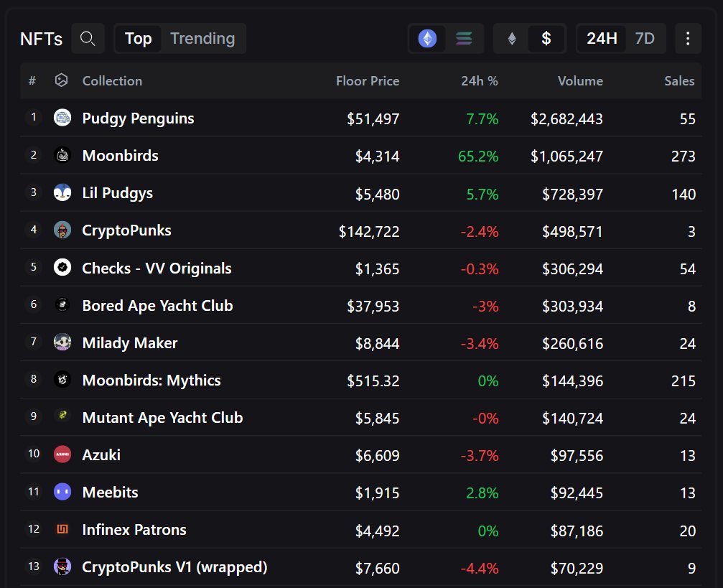The height and width of the screenshot is (588, 723).
Task: Click the $303,934 volume value
Action: pos(572,307)
